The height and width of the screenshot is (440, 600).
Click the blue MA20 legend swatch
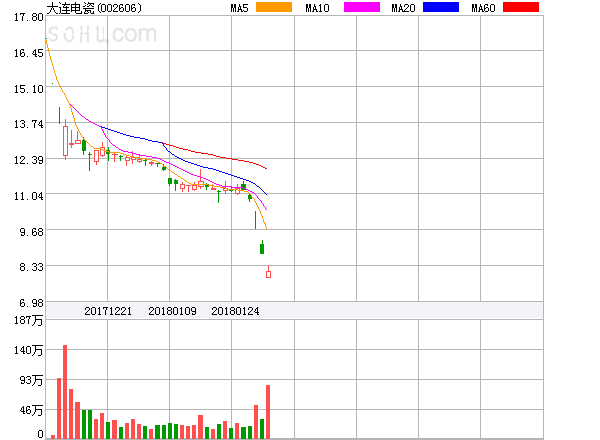(441, 7)
